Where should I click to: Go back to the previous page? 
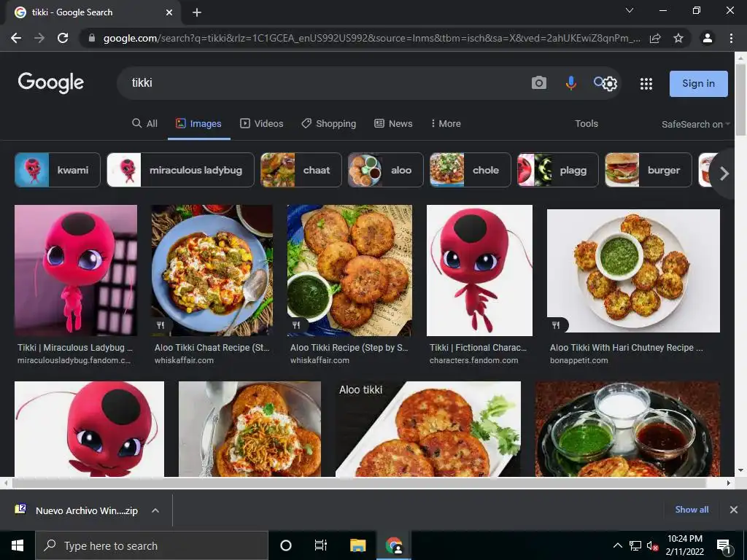[16, 38]
